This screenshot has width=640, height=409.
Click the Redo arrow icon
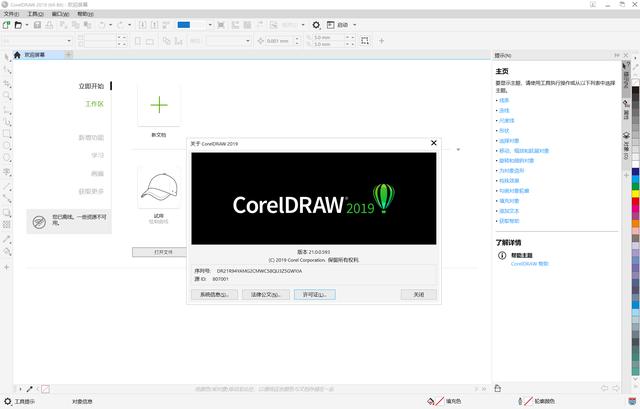tap(120, 25)
